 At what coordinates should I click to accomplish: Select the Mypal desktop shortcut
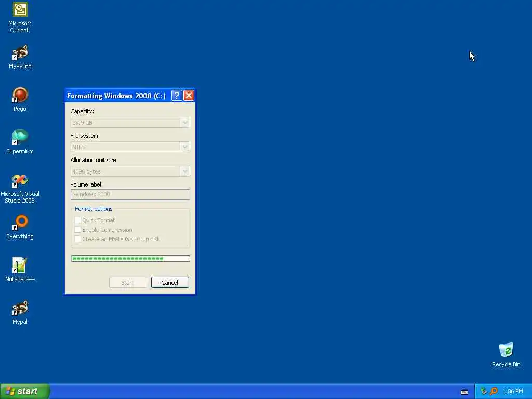click(x=20, y=312)
